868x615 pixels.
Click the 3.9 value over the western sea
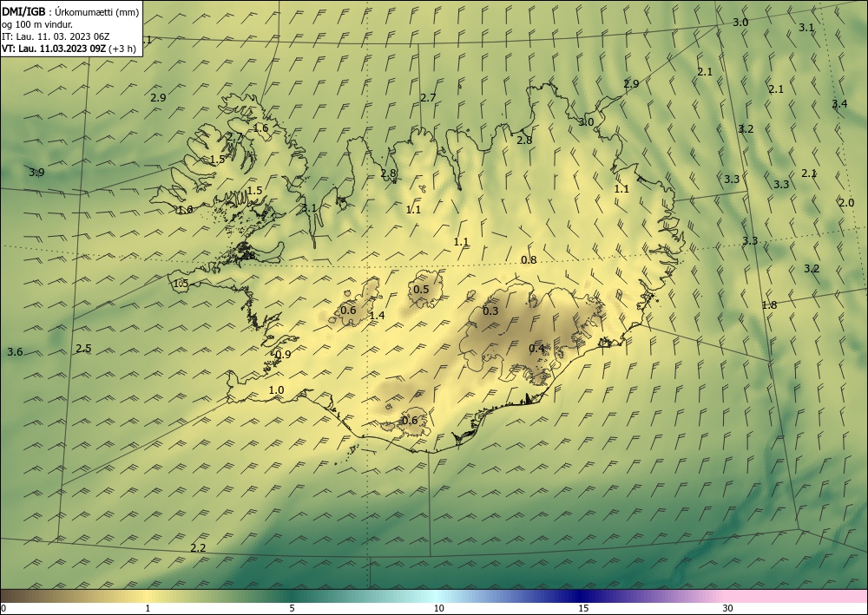36,173
